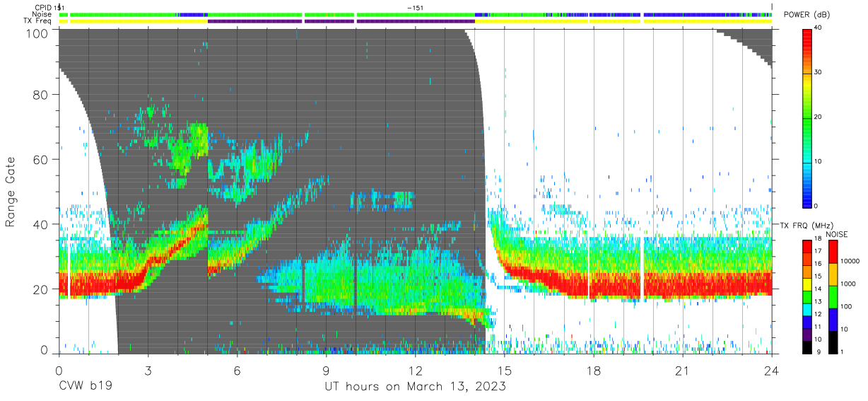
Task: Click NOISE scale label 100
Action: coord(847,307)
